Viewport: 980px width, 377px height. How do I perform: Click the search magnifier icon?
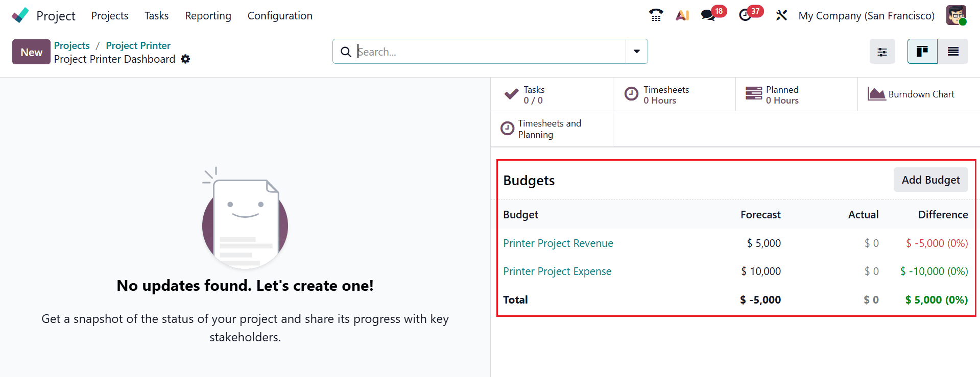click(x=346, y=52)
